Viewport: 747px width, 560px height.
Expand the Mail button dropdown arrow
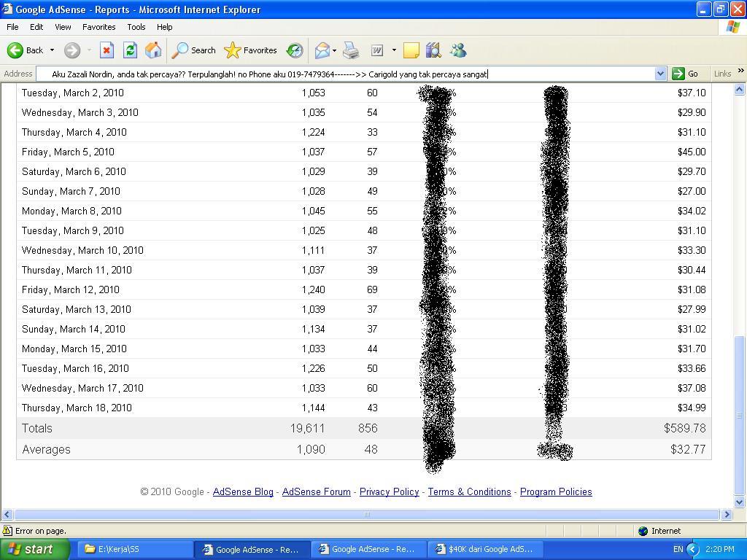(334, 50)
